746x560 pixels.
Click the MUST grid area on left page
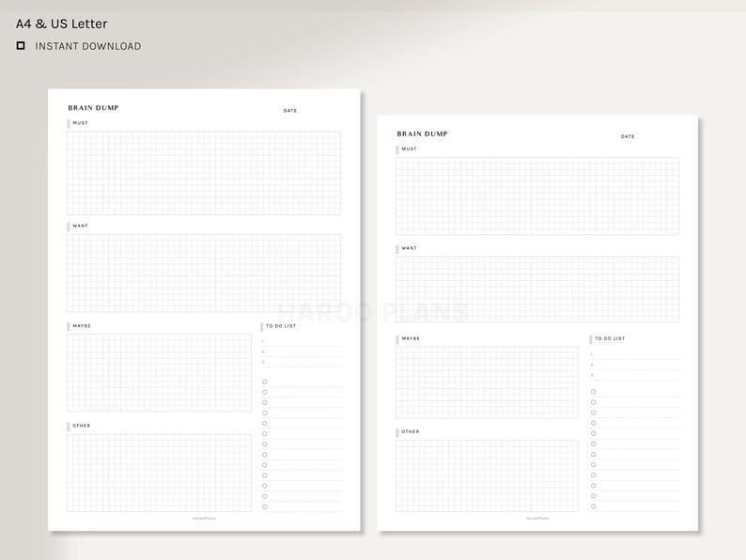204,173
